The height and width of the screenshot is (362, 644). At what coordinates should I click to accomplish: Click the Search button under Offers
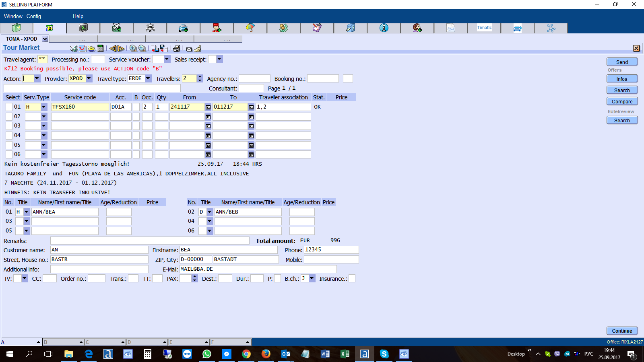622,90
